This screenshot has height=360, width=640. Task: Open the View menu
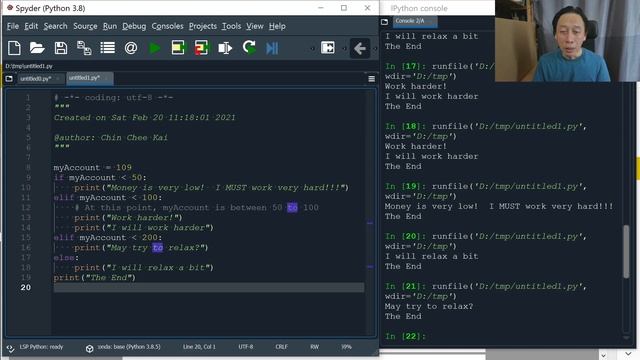pyautogui.click(x=255, y=26)
